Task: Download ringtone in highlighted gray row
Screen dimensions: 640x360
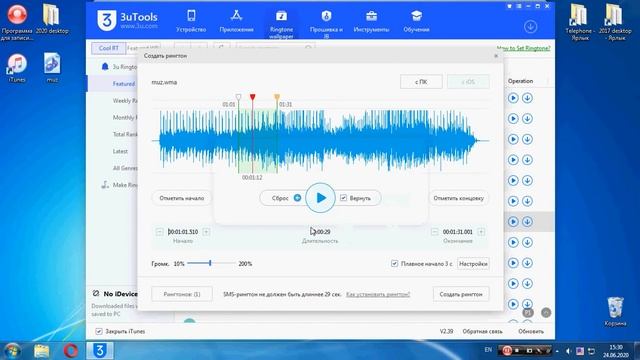Action: pyautogui.click(x=527, y=222)
